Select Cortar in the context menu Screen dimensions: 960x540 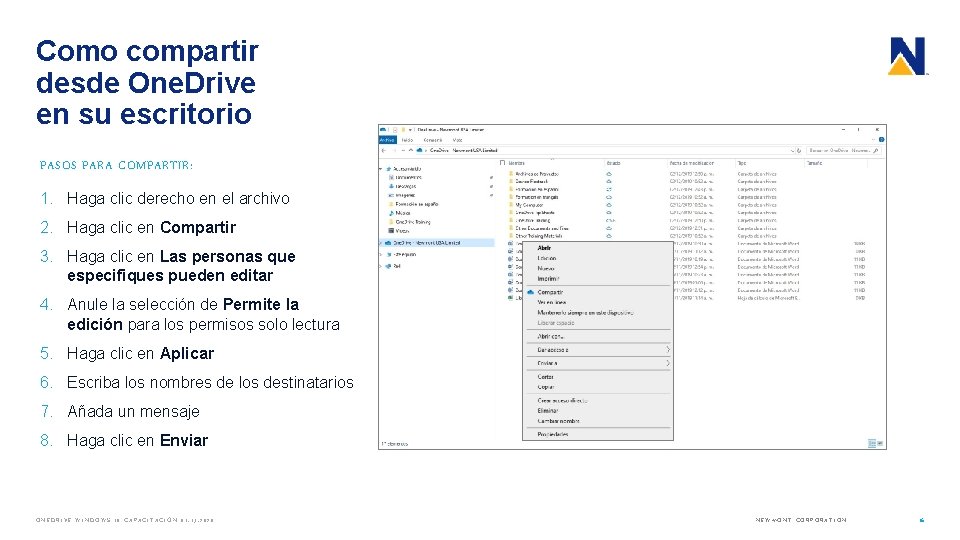(x=546, y=377)
